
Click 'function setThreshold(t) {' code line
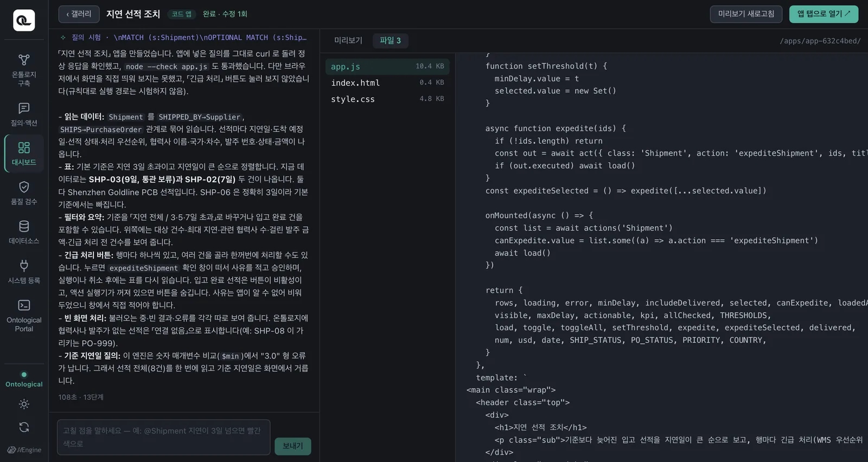tap(546, 66)
